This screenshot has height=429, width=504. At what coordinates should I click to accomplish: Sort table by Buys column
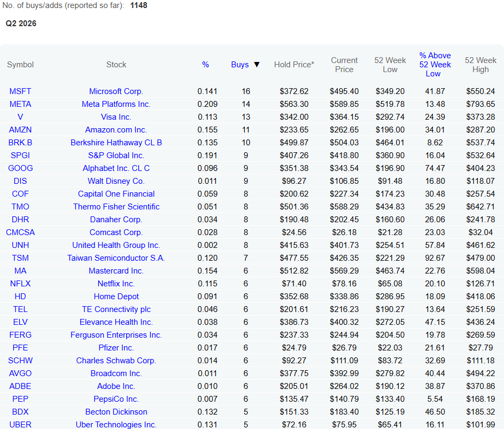(x=240, y=65)
